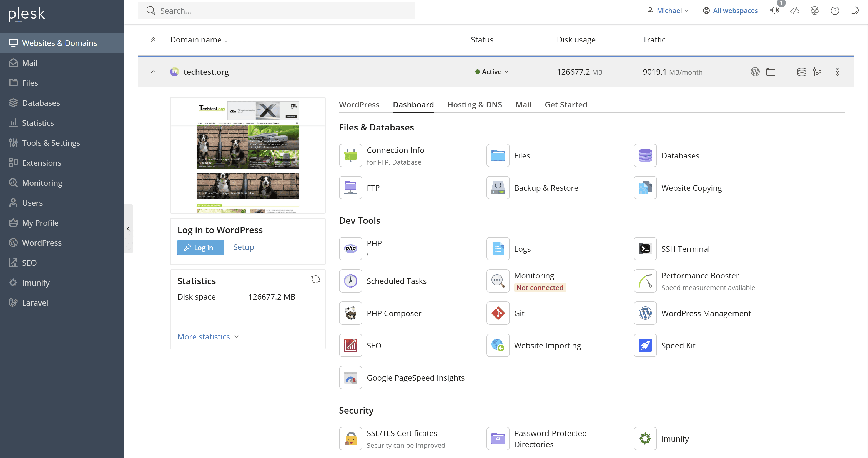868x458 pixels.
Task: Toggle dark mode with the moon icon
Action: (x=854, y=11)
